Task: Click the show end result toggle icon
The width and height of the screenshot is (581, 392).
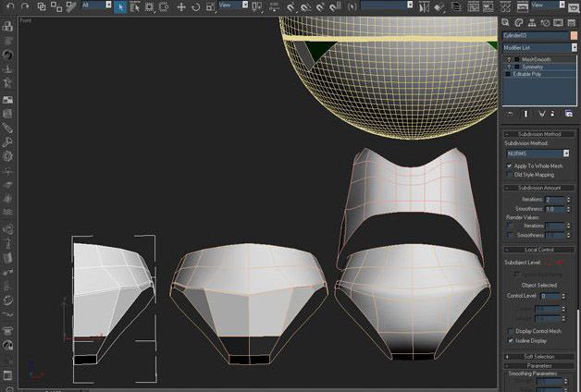Action: [525, 113]
